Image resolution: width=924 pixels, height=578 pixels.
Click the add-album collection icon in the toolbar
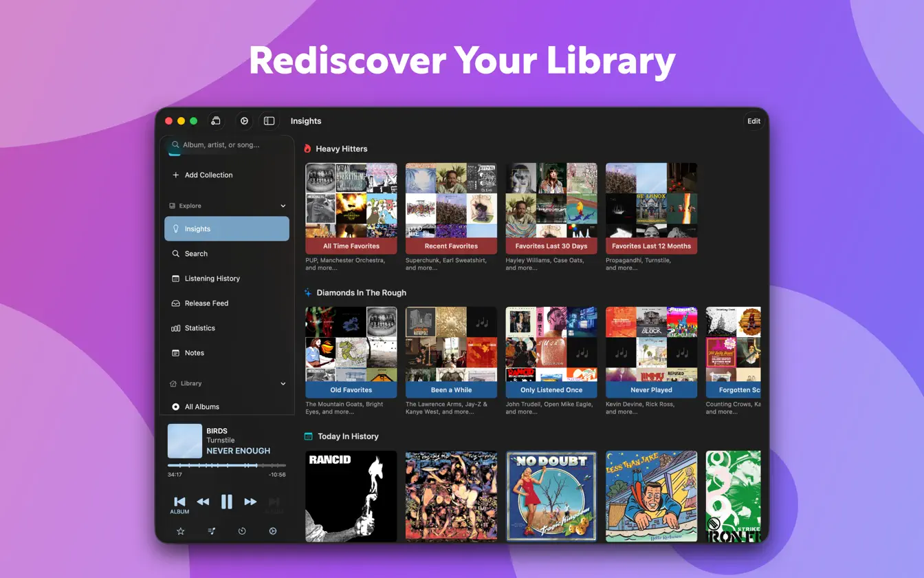coord(215,121)
